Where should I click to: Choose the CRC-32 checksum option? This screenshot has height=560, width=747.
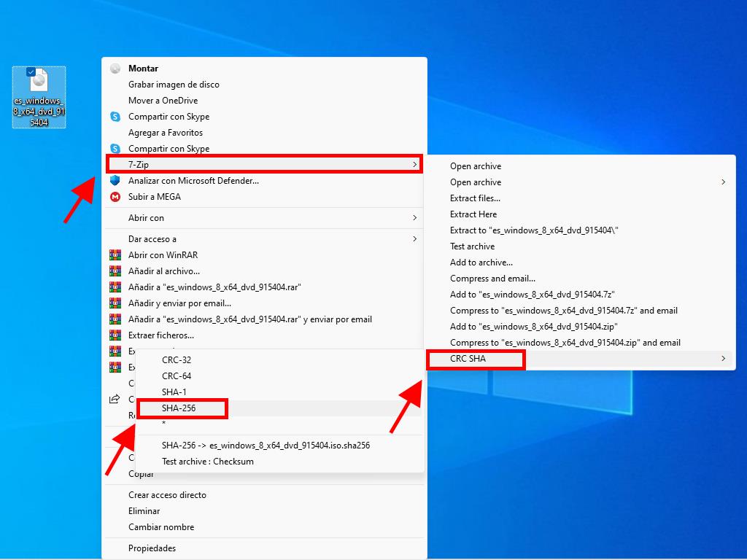tap(177, 360)
